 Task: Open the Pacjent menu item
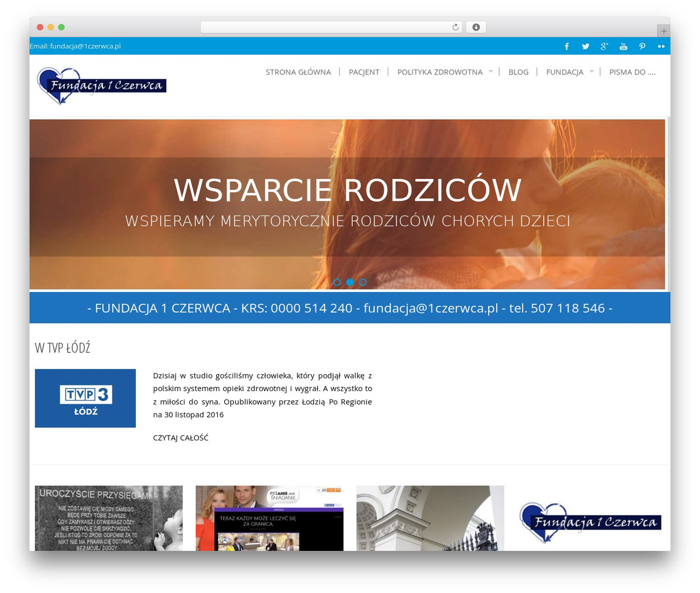(x=364, y=72)
